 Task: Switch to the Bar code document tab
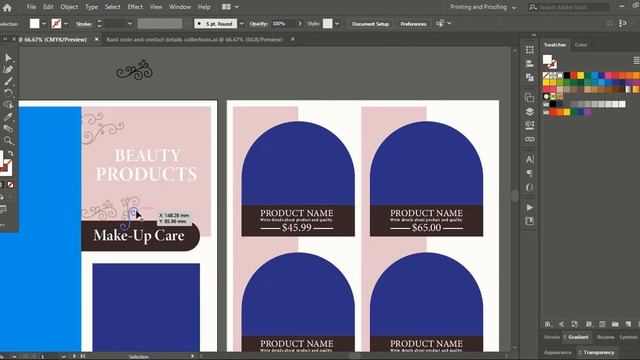[x=194, y=40]
